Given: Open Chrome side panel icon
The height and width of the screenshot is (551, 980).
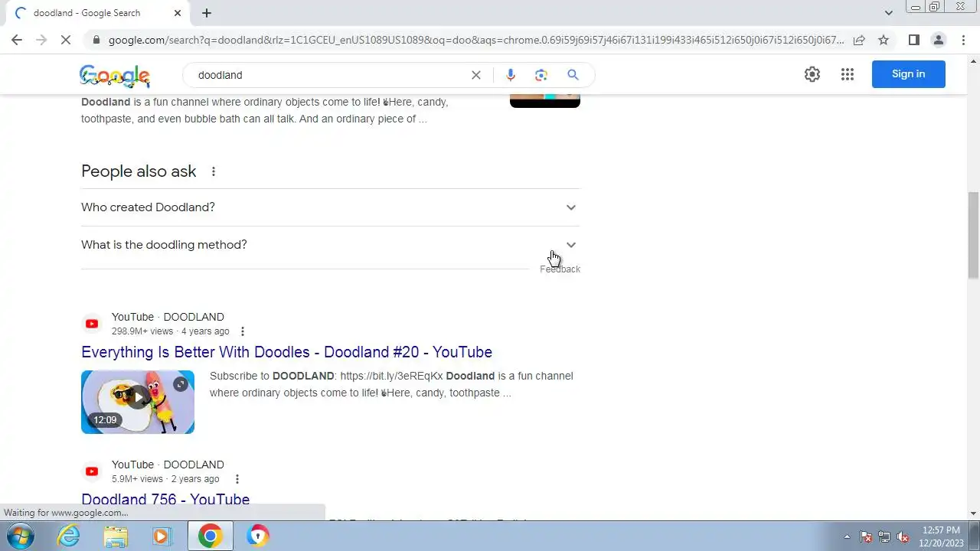Looking at the screenshot, I should click(x=913, y=40).
